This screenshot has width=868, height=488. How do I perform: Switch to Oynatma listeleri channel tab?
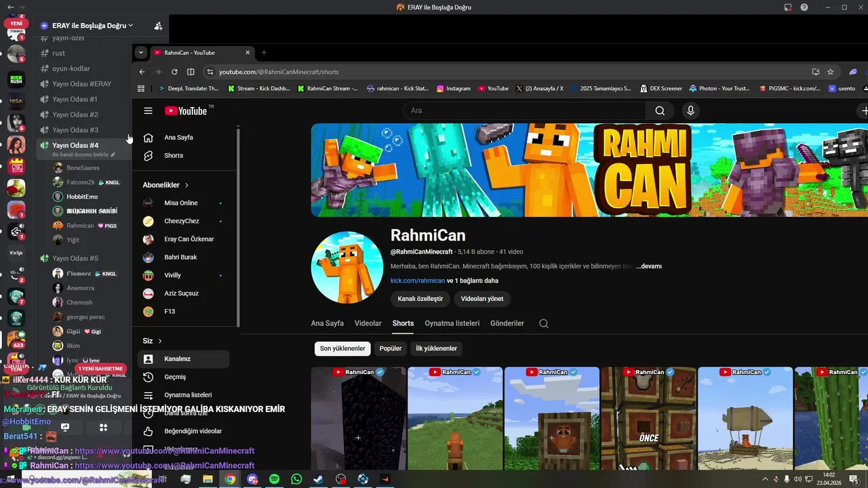pos(452,323)
